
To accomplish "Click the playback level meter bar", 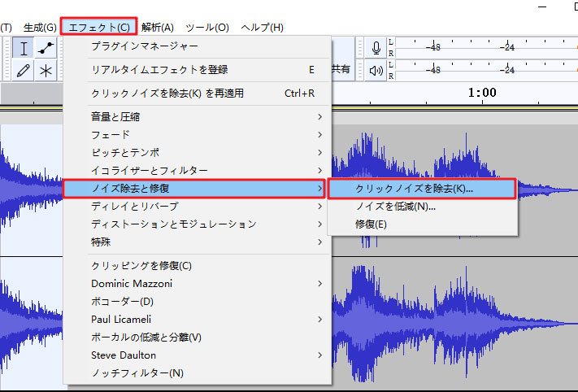I will click(487, 70).
